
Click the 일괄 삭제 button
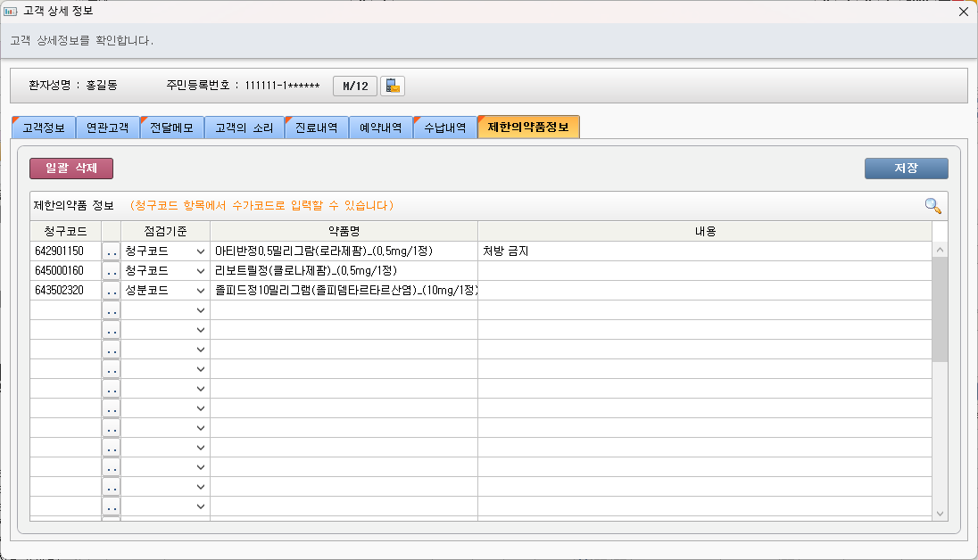(x=71, y=169)
